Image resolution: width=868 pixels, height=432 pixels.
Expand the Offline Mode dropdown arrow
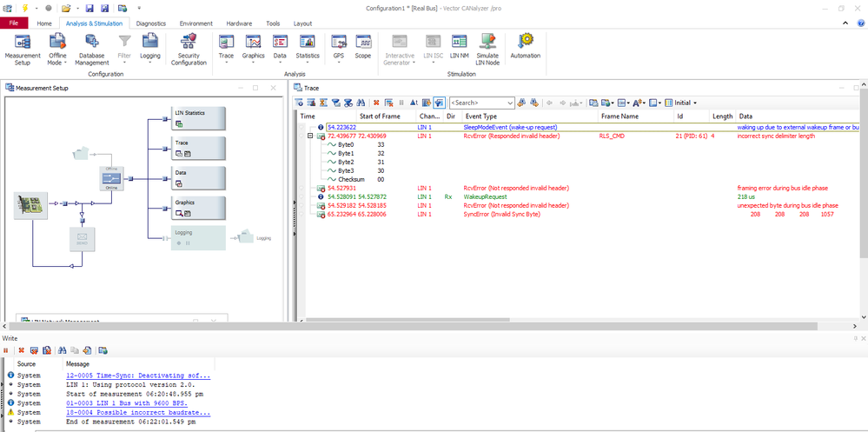tap(65, 63)
